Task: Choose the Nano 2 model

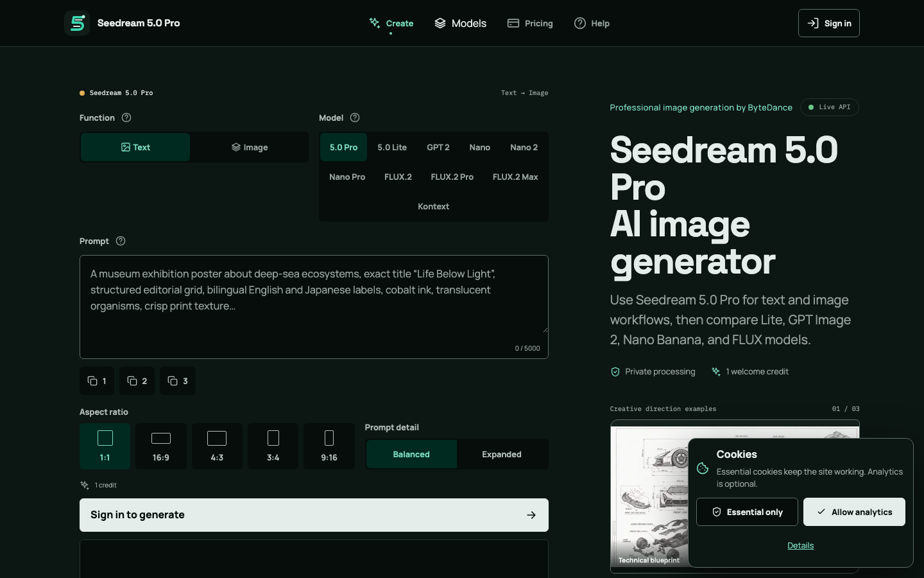Action: tap(524, 147)
